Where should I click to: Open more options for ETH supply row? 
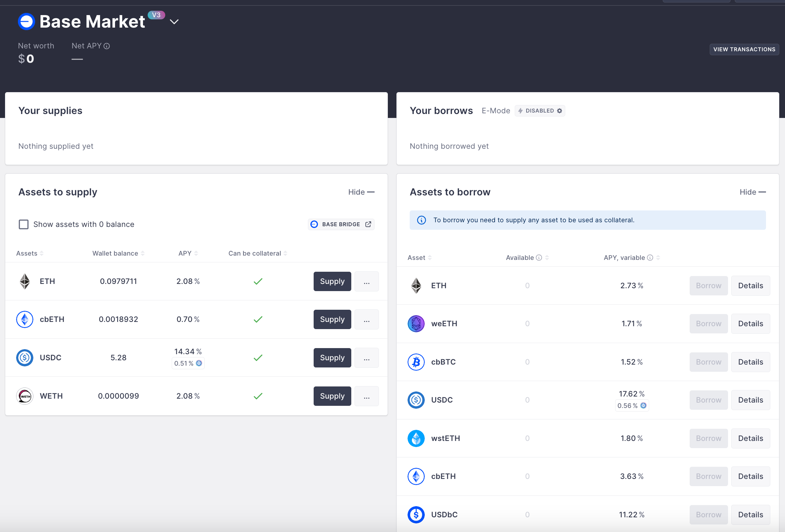pos(367,281)
